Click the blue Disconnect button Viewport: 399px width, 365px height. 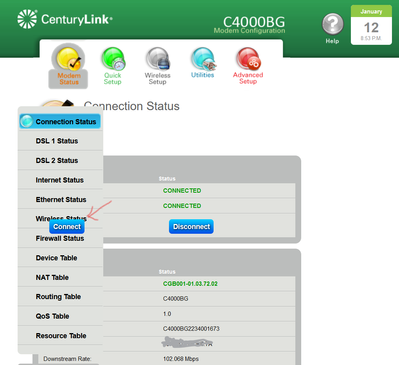coord(191,227)
